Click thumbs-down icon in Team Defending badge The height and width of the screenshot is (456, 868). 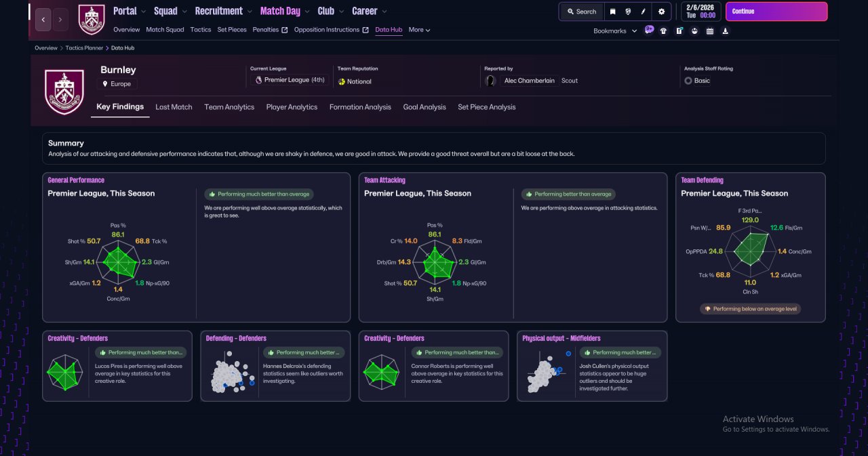point(708,308)
